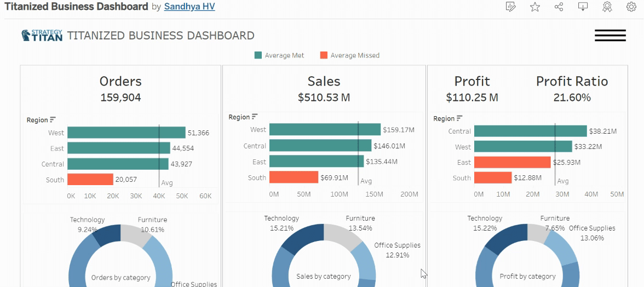
Task: Sort Profit chart by Region icon
Action: click(x=460, y=119)
